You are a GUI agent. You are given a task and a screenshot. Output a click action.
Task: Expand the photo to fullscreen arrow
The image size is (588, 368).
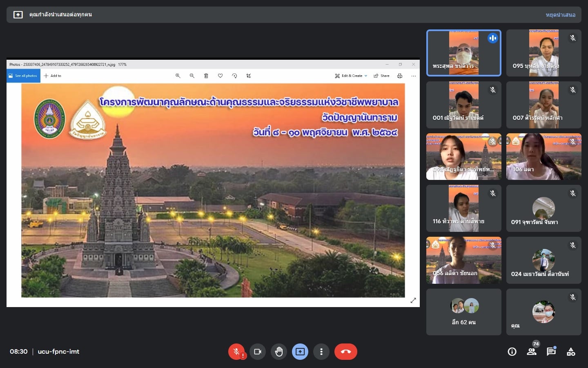click(x=413, y=301)
